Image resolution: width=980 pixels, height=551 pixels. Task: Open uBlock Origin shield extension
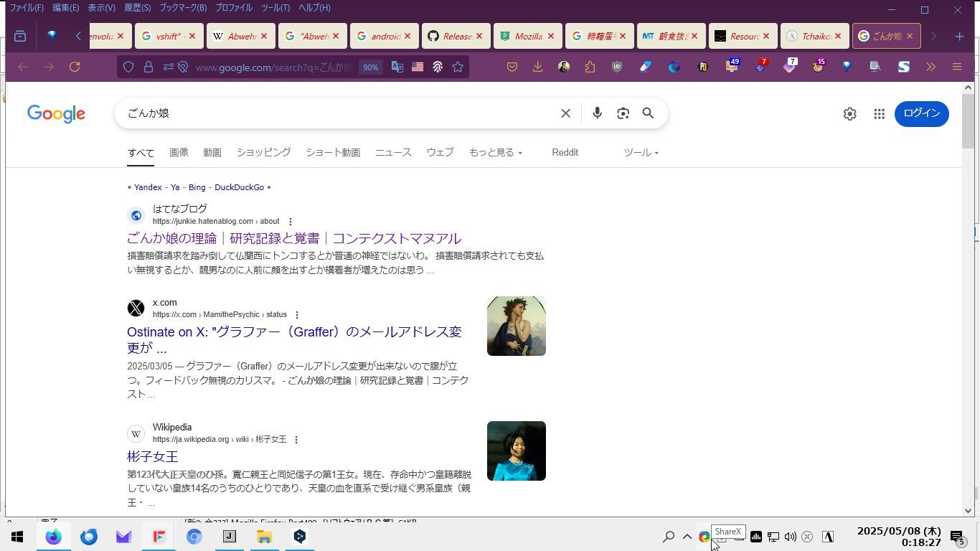(x=617, y=67)
